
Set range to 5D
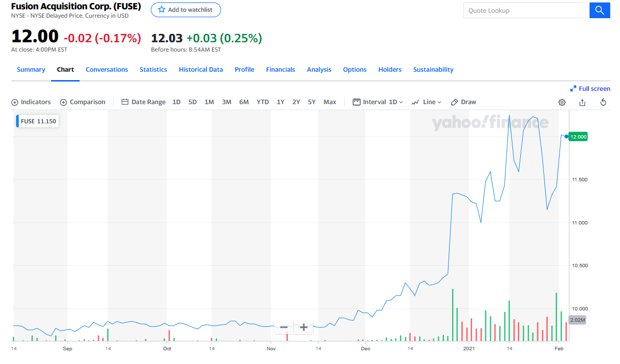point(193,102)
